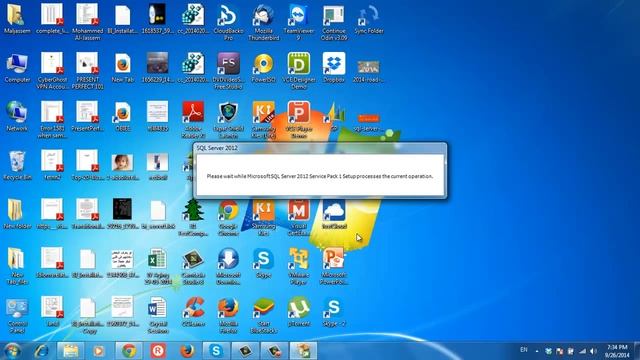640x360 pixels.
Task: Open the CyberGhost VPN Account PDF
Action: (x=52, y=70)
